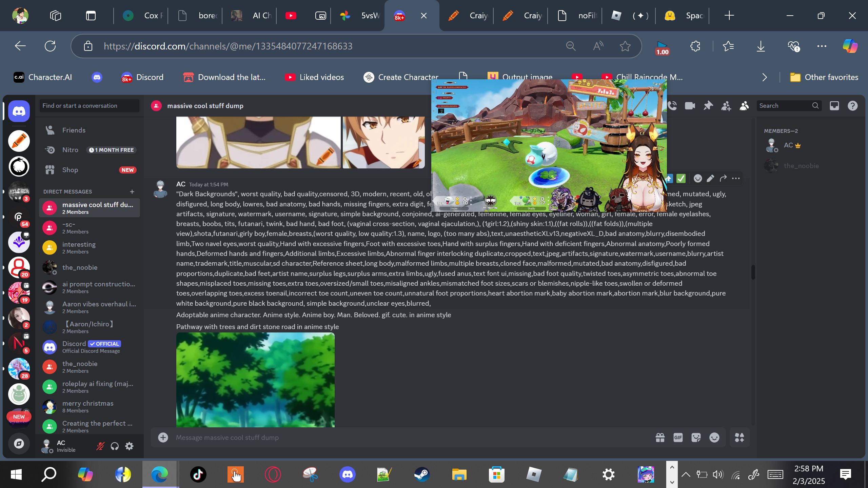The image size is (868, 488).
Task: Open the Shop page
Action: (90, 170)
